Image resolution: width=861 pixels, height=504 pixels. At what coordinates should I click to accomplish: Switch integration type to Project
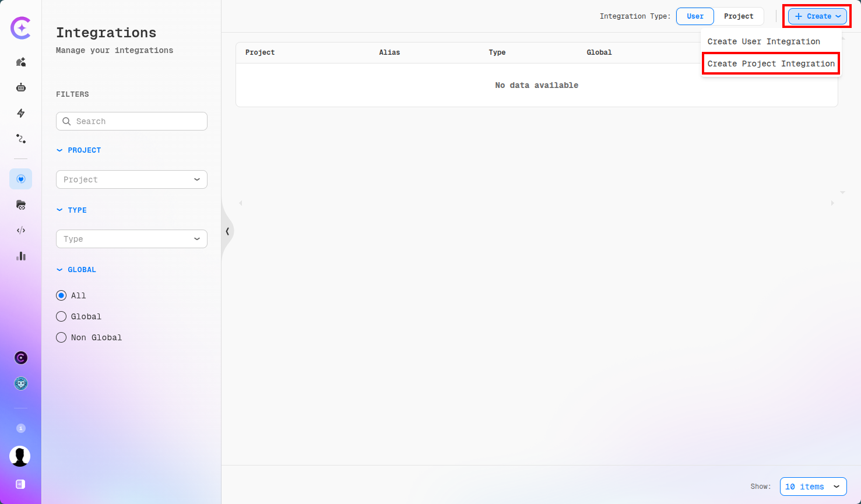click(x=739, y=16)
